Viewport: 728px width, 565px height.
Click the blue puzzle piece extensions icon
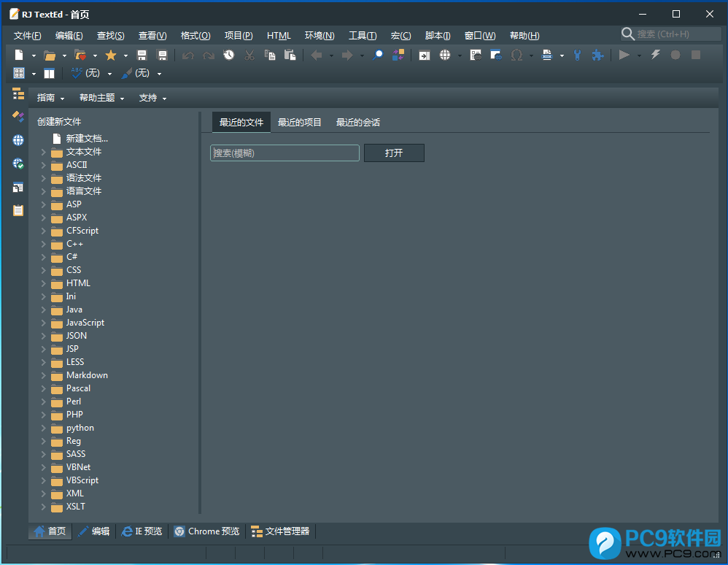point(597,55)
